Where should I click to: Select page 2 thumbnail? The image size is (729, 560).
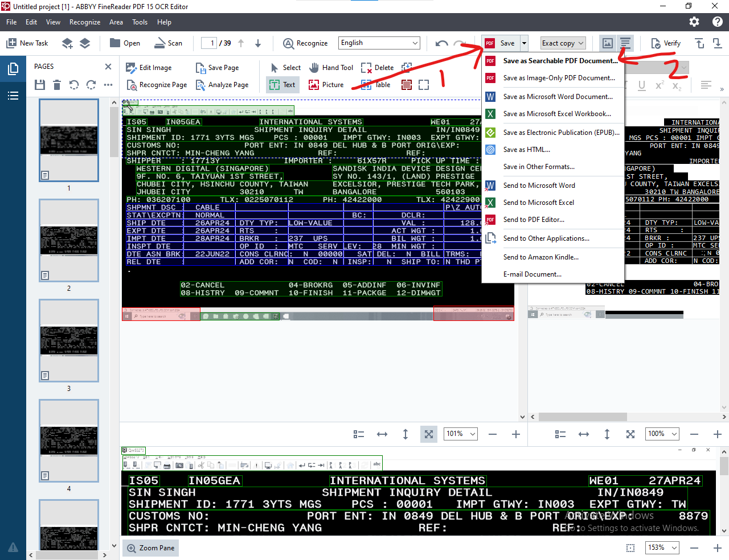point(69,240)
